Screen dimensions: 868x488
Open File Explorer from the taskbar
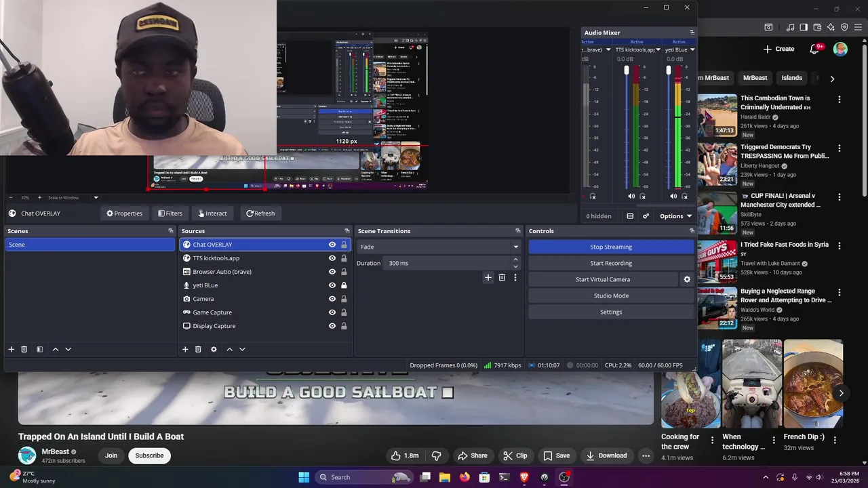click(445, 477)
